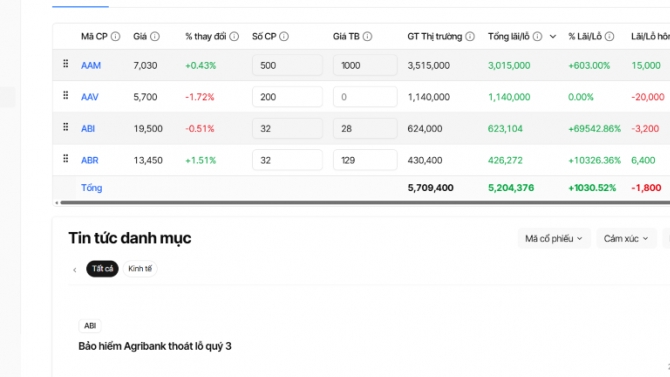Screen dimensions: 670x377
Task: Click ABI profit percent +69542.86%
Action: coord(594,129)
